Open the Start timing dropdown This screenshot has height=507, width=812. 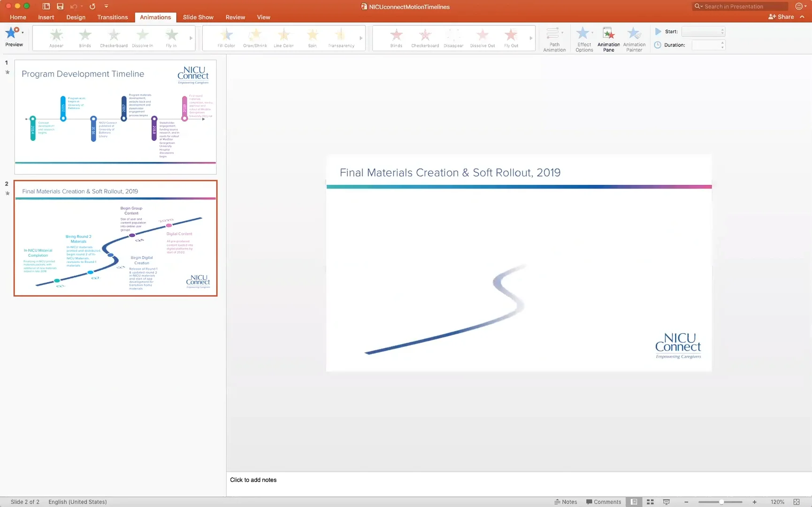coord(703,31)
